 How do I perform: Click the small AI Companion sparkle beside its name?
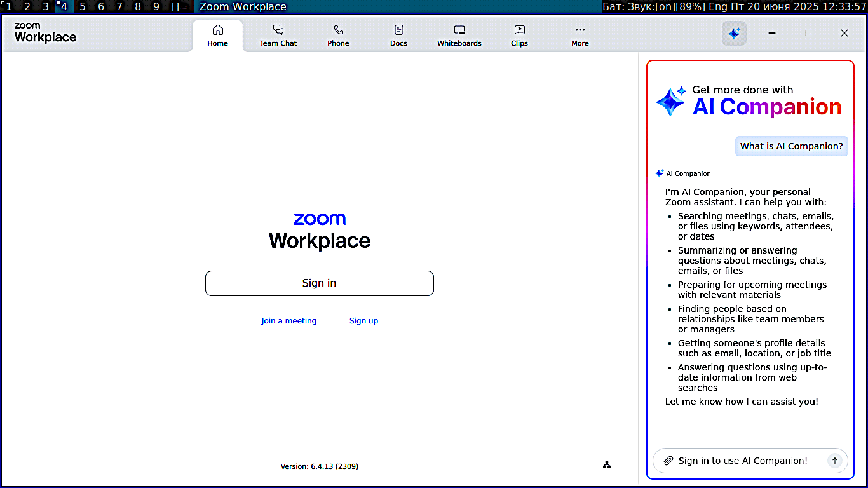click(660, 173)
